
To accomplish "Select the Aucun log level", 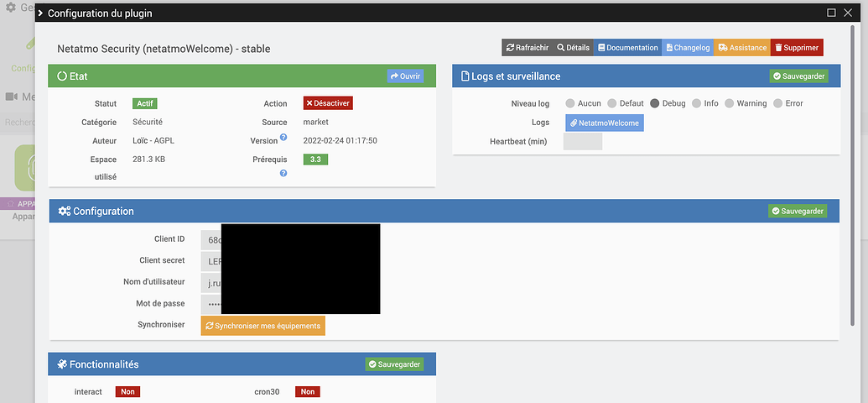I will coord(570,103).
